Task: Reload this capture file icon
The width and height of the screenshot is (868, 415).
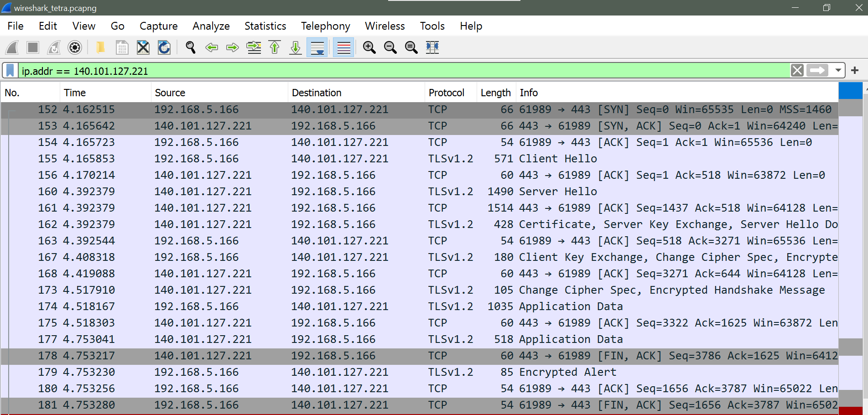Action: point(164,47)
